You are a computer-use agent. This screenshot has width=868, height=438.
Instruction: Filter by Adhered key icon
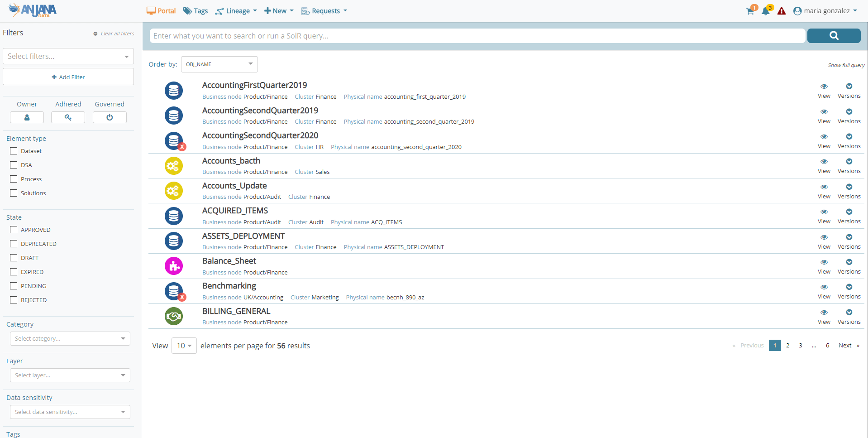click(68, 117)
